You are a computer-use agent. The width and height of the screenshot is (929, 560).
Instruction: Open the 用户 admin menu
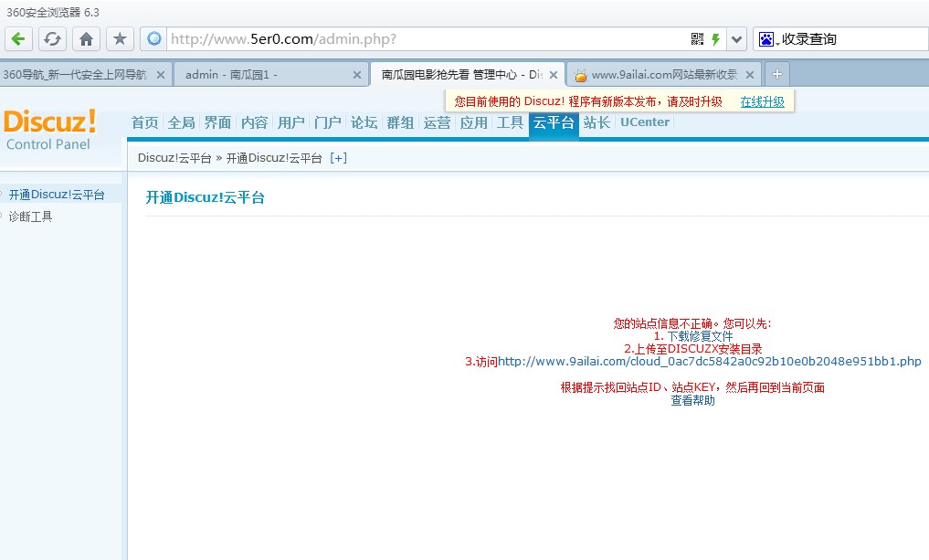coord(290,122)
